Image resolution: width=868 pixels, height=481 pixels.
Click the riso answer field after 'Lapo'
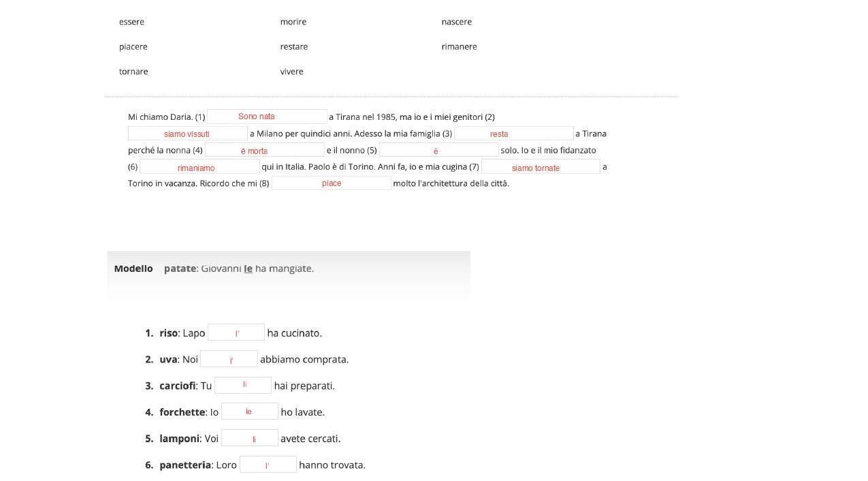236,333
